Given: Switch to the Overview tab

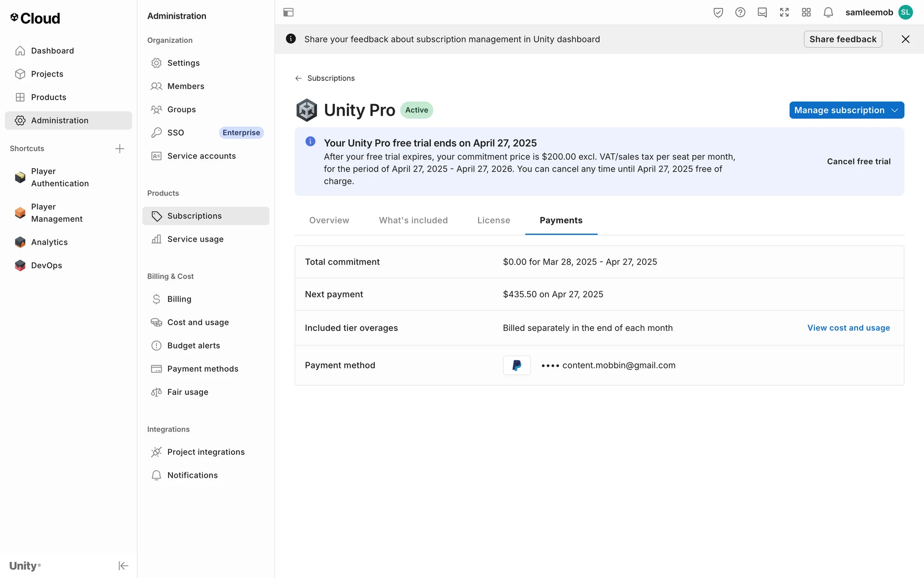Looking at the screenshot, I should coord(329,220).
